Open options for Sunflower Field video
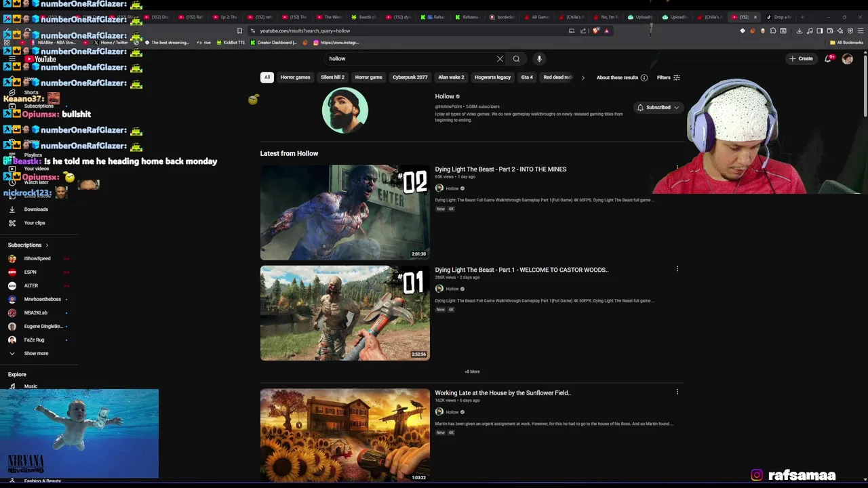Screen dimensions: 868x488 (x=677, y=392)
